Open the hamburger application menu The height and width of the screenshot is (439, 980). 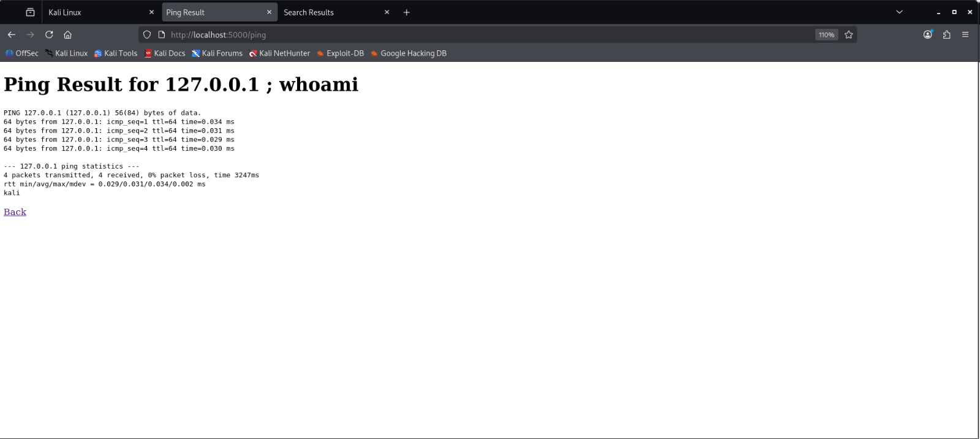(965, 35)
